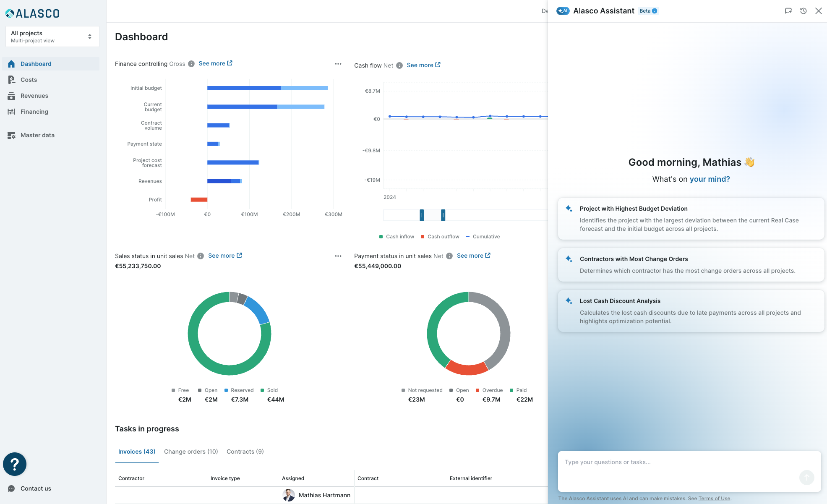Open Finance controlling three-dot menu
The width and height of the screenshot is (827, 504).
338,64
